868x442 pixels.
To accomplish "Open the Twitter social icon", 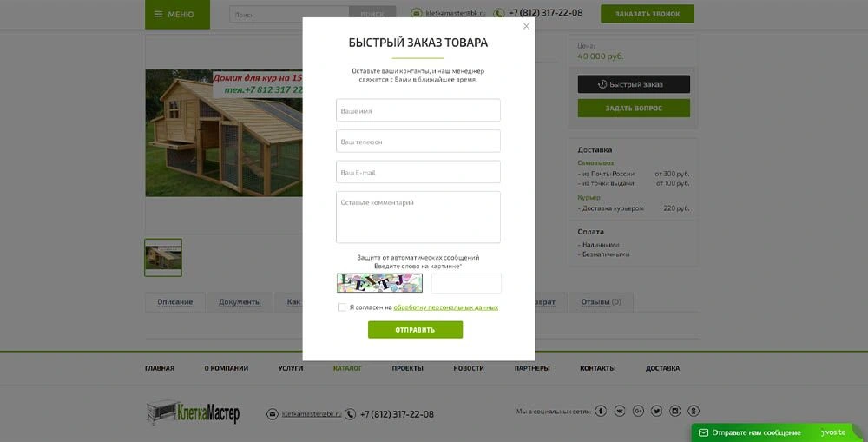I will (656, 411).
